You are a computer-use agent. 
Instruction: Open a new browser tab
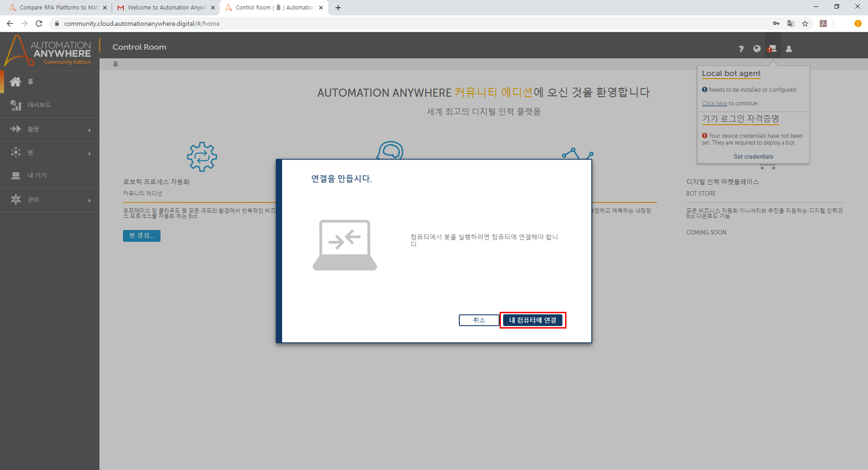[338, 8]
